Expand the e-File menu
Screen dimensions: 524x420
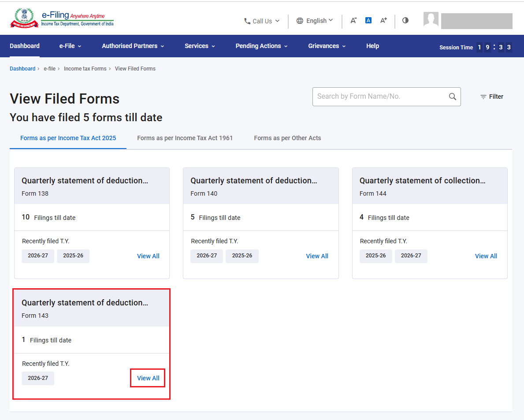click(70, 46)
